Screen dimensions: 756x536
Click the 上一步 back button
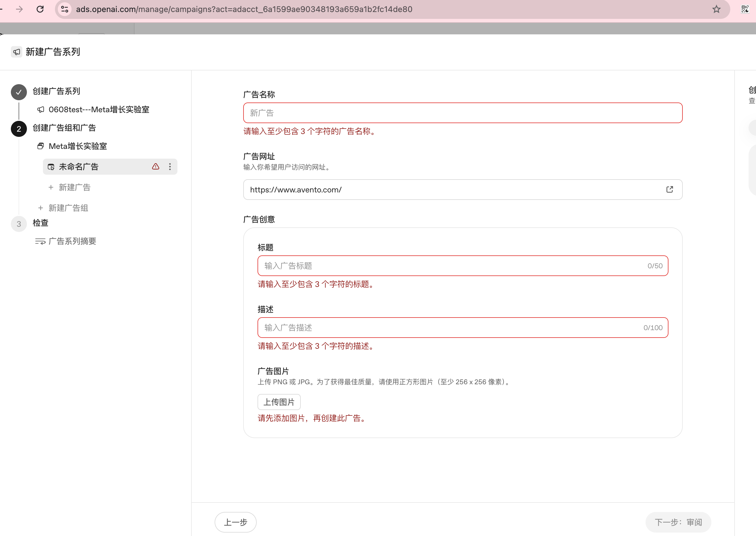point(235,522)
